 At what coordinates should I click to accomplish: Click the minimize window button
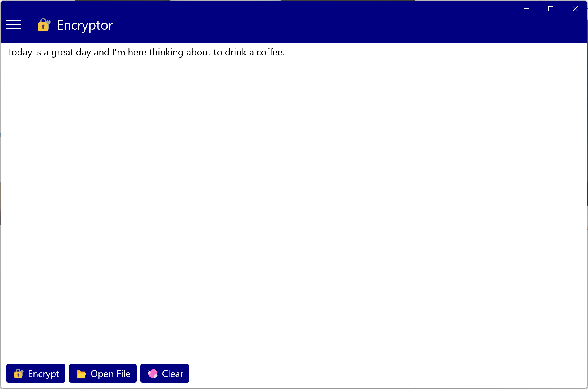point(526,9)
